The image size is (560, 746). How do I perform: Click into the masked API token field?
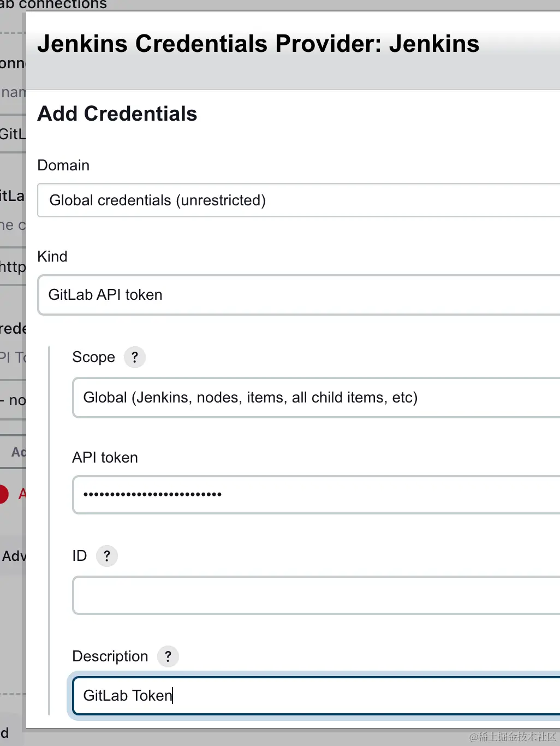(317, 495)
